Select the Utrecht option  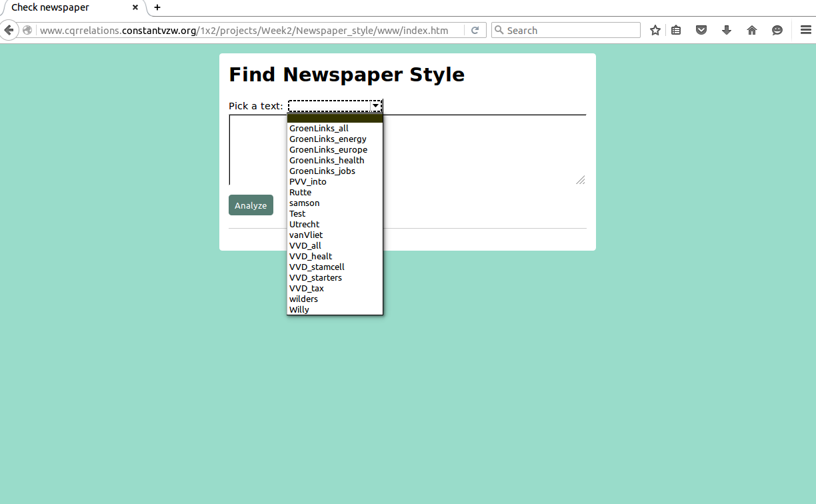(335, 225)
